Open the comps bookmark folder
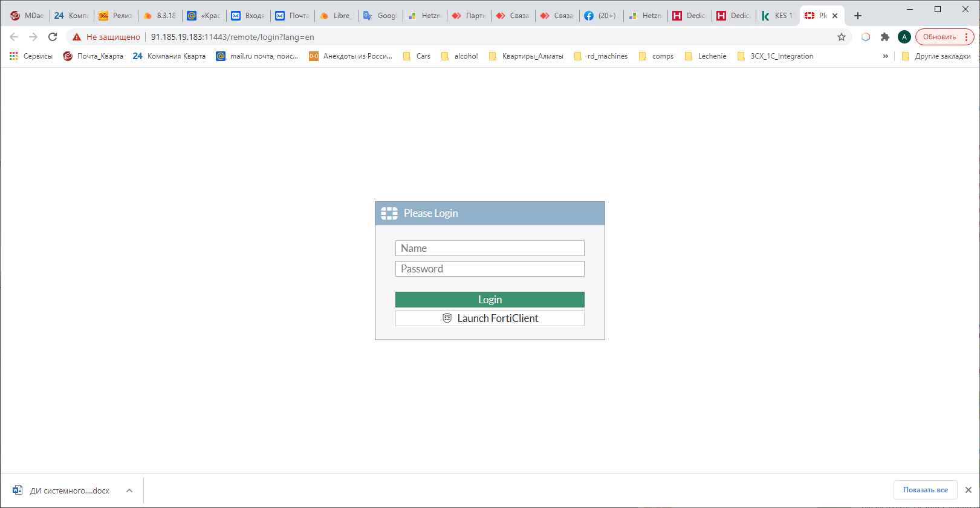 (656, 56)
